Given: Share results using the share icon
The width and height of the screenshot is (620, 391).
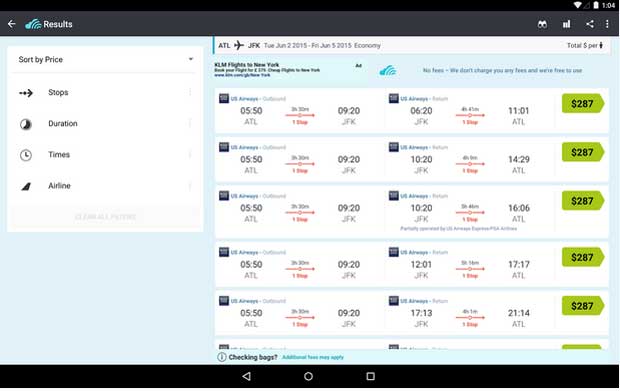Looking at the screenshot, I should [590, 24].
